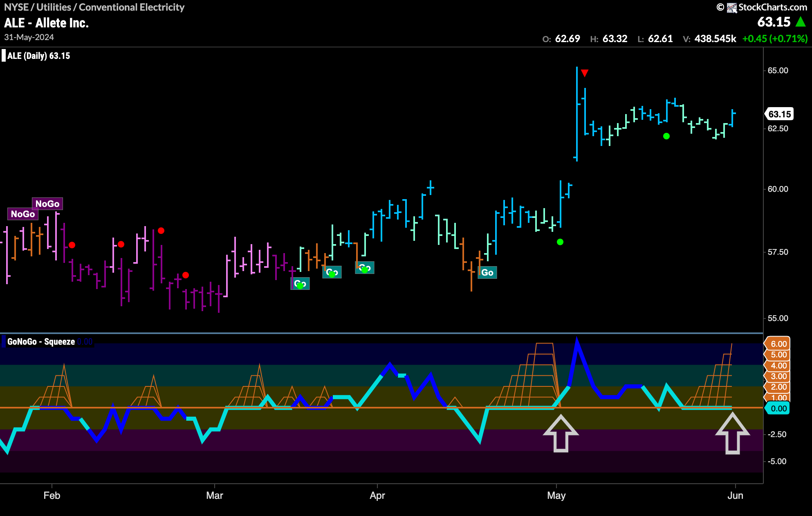
Task: Click the lowest red dot near late February
Action: pos(186,275)
